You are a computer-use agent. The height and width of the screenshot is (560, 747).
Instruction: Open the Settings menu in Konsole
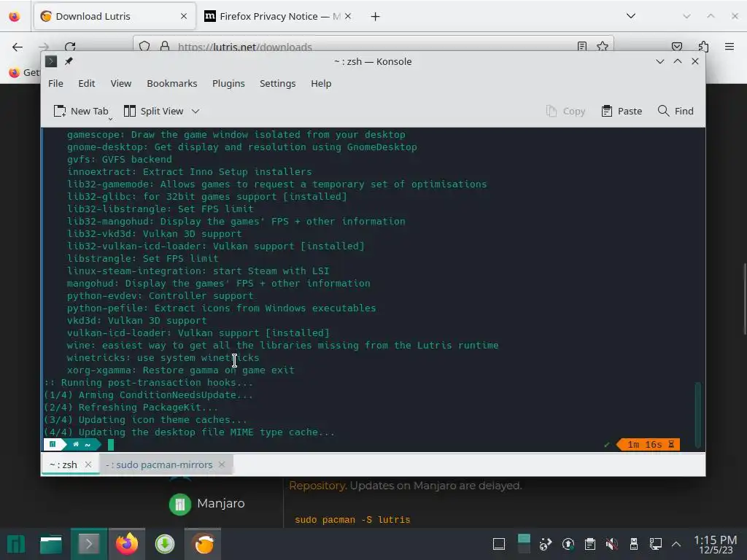click(x=278, y=83)
